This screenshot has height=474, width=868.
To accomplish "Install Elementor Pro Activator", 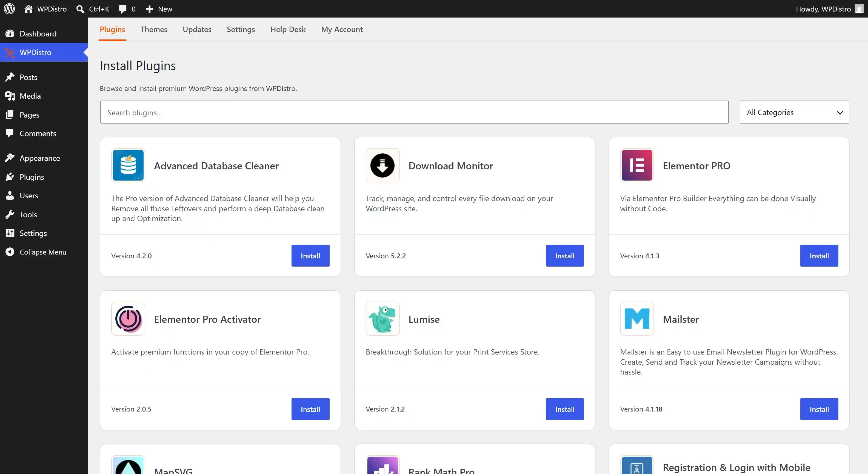I will tap(310, 409).
